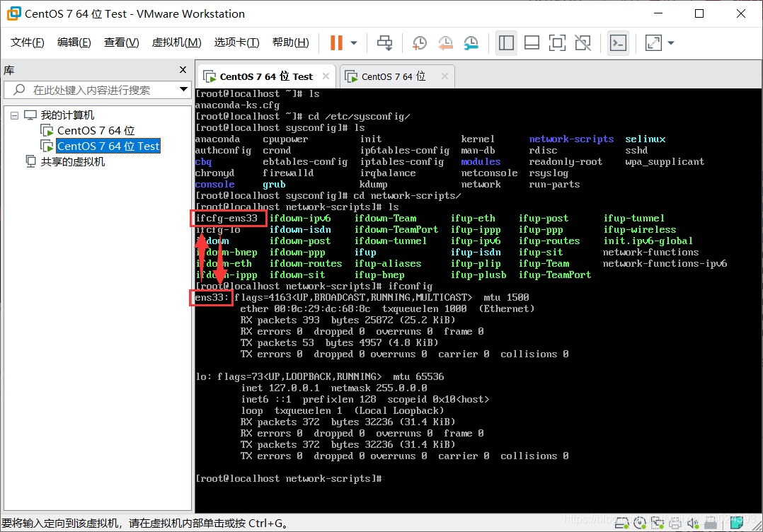
Task: Select CentOS 7 64 位 in library tree
Action: 96,131
